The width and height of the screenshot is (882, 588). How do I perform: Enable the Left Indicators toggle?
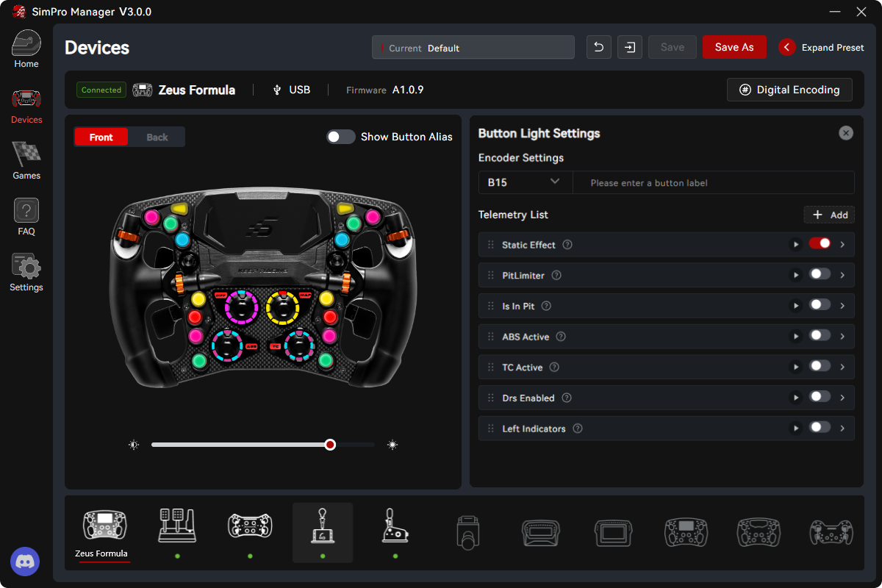pos(820,427)
